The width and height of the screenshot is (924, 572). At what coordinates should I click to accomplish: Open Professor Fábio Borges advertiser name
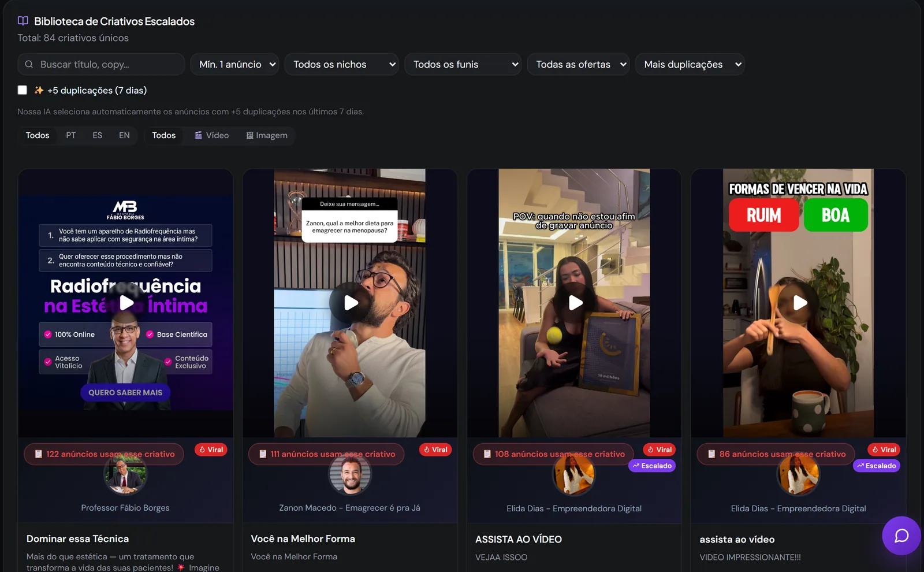[x=125, y=508]
